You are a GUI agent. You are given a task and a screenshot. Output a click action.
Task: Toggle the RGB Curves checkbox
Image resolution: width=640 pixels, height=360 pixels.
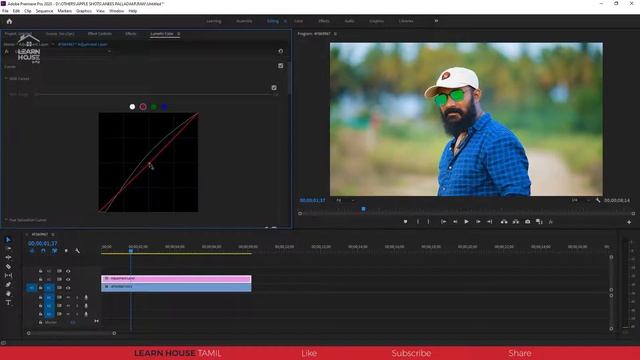tap(274, 87)
